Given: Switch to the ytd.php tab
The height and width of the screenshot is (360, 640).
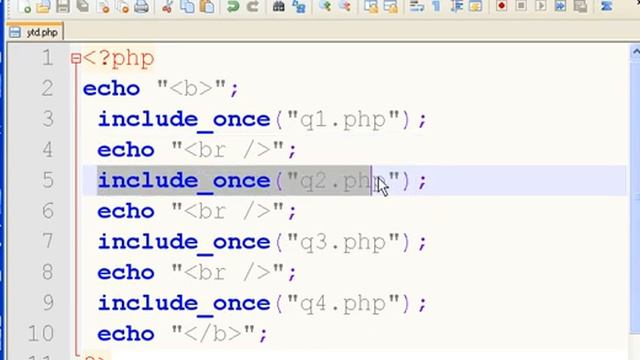Looking at the screenshot, I should point(35,32).
